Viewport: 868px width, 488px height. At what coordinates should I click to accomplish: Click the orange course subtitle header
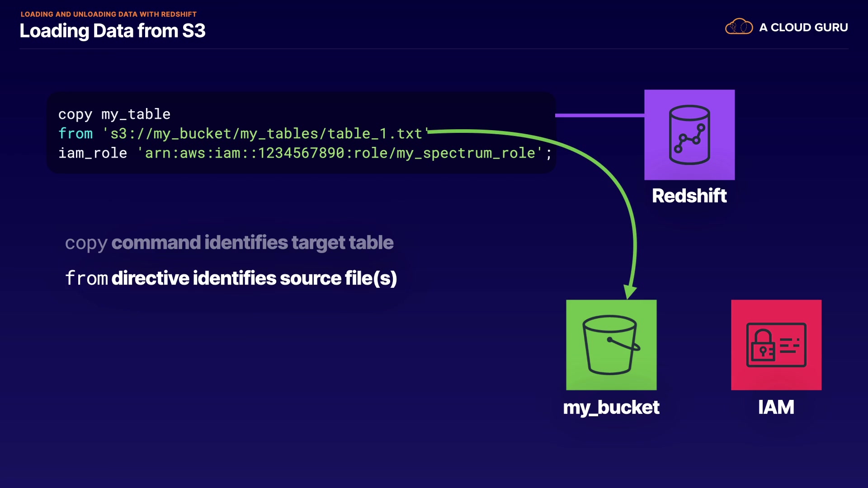pyautogui.click(x=108, y=14)
